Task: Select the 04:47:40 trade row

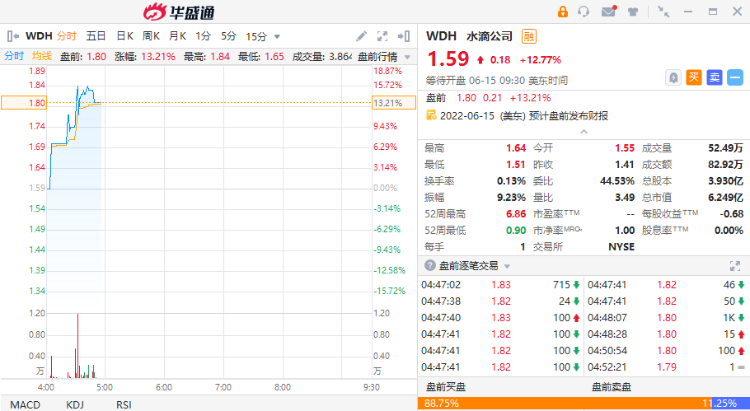Action: point(500,318)
